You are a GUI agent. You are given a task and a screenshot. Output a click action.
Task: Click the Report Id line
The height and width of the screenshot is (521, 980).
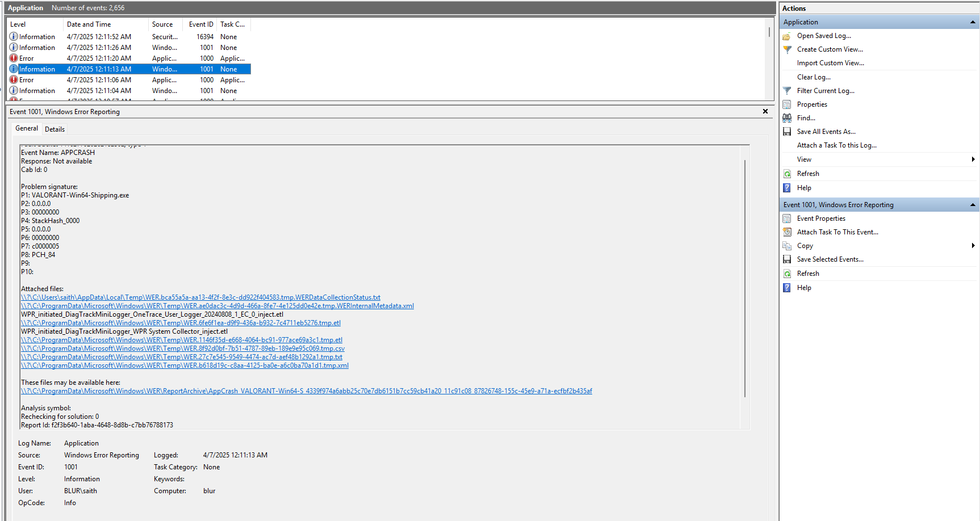(97, 425)
